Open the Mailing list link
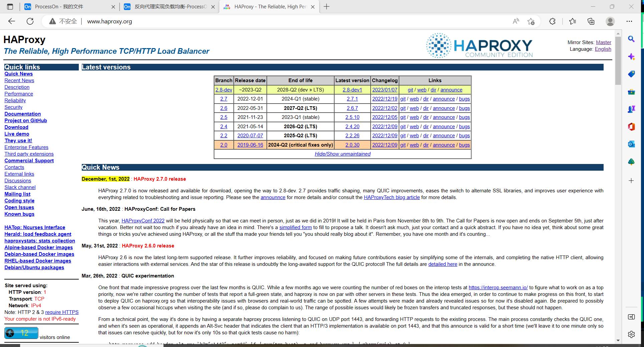The image size is (644, 347). coord(17,194)
